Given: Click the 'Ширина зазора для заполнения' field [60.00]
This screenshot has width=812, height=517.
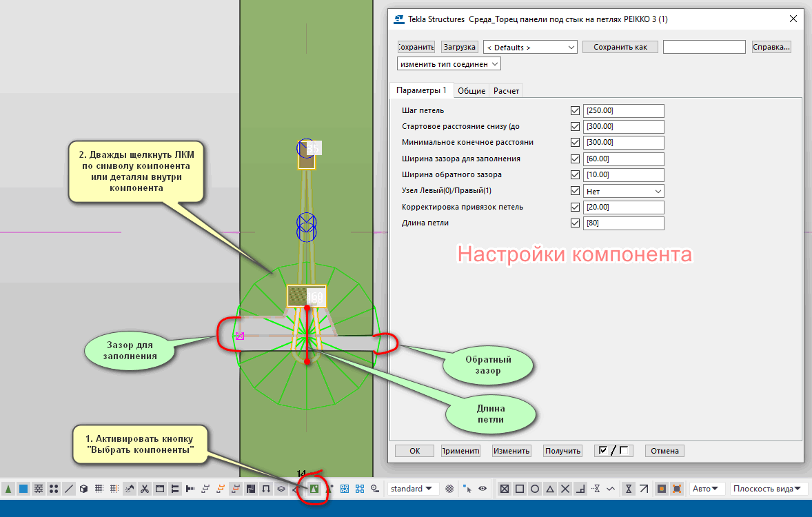Looking at the screenshot, I should point(624,159).
